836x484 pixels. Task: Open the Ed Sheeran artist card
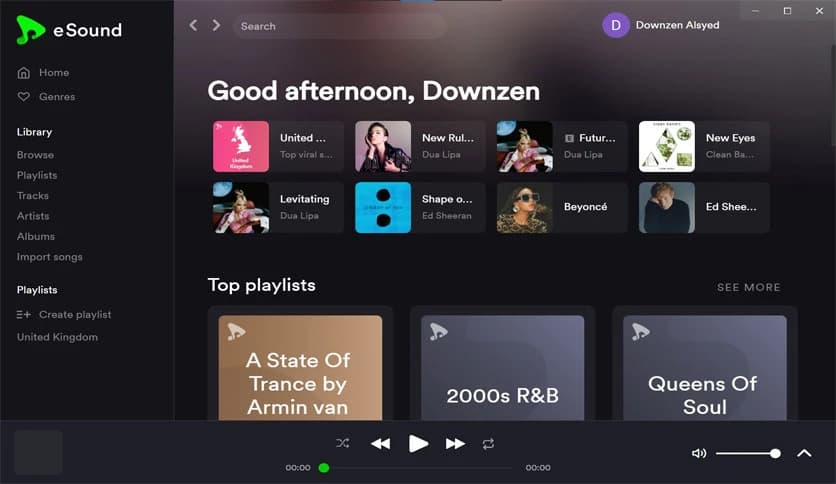click(704, 207)
